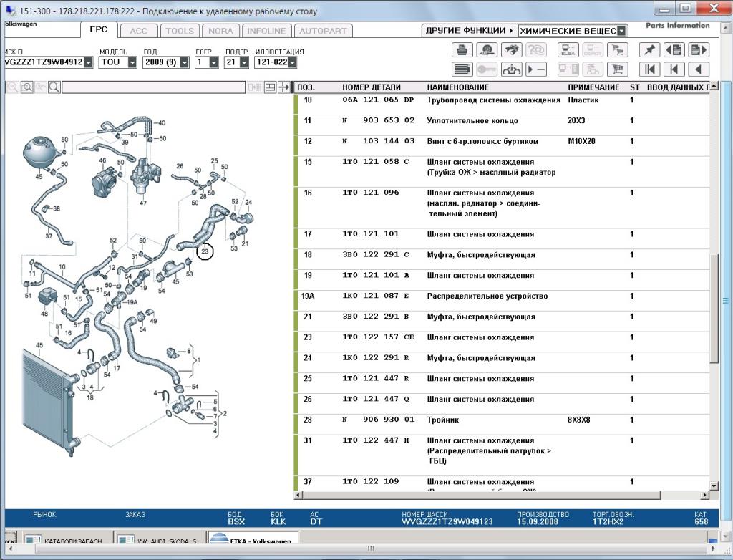This screenshot has width=733, height=560.
Task: Click the НАИМЕНОВАНИЕ column header
Action: [x=457, y=87]
